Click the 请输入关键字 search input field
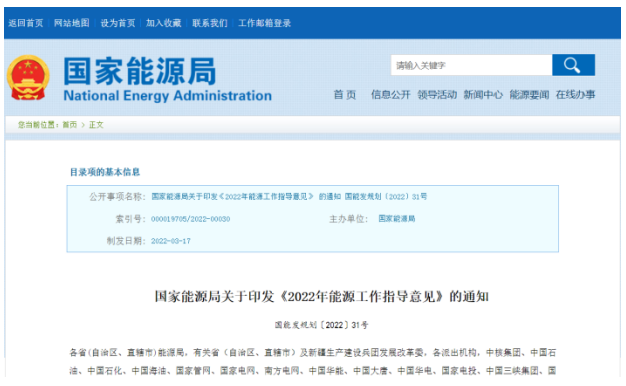Viewport: 626px width, 386px height. 471,65
